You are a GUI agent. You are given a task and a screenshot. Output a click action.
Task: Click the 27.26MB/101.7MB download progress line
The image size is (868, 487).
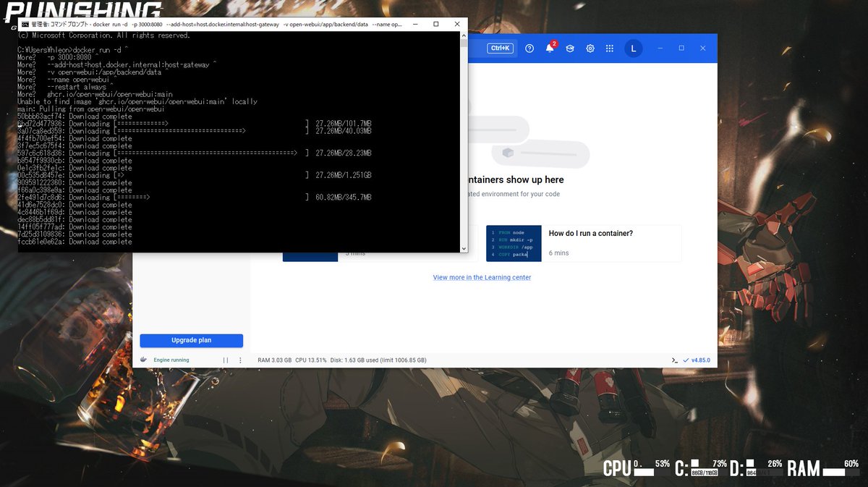(195, 124)
